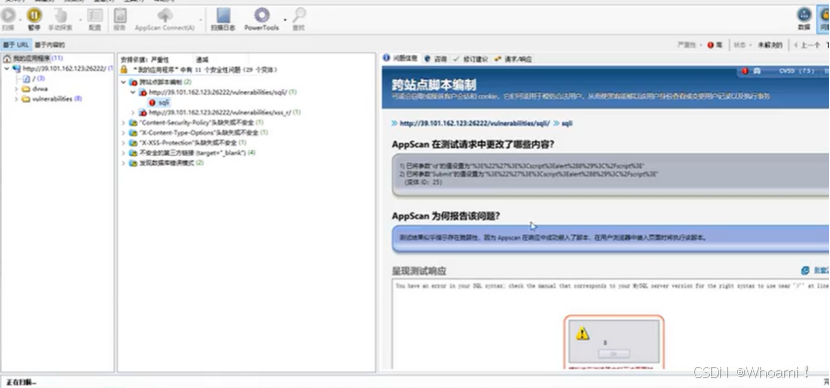Collapse the 跨站点脚本编制 issue group

[x=124, y=83]
